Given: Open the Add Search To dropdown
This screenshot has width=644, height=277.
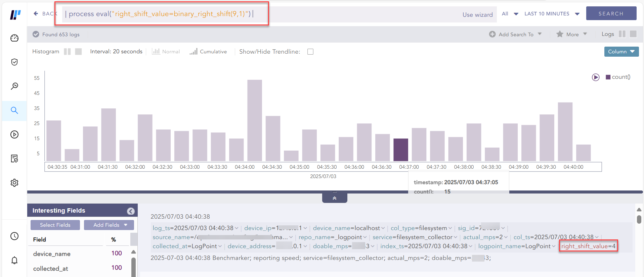Looking at the screenshot, I should [515, 34].
